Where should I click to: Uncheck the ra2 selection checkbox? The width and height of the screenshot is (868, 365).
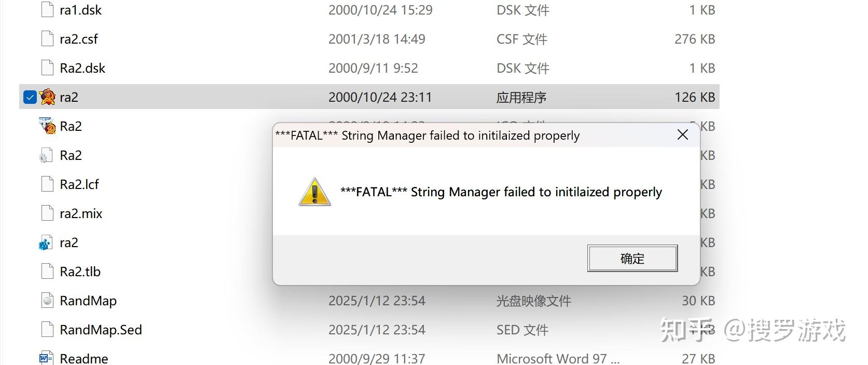pyautogui.click(x=30, y=97)
